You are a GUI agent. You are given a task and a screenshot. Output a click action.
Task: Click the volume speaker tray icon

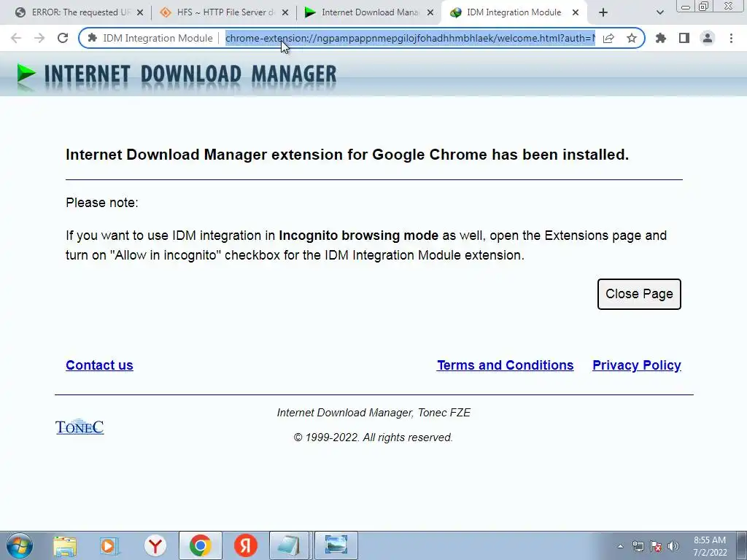coord(673,546)
